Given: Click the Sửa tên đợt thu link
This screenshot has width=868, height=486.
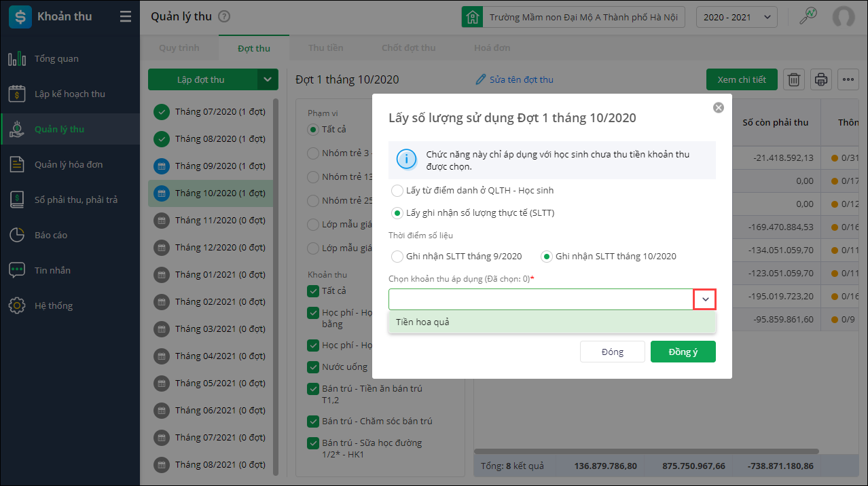Looking at the screenshot, I should 514,79.
